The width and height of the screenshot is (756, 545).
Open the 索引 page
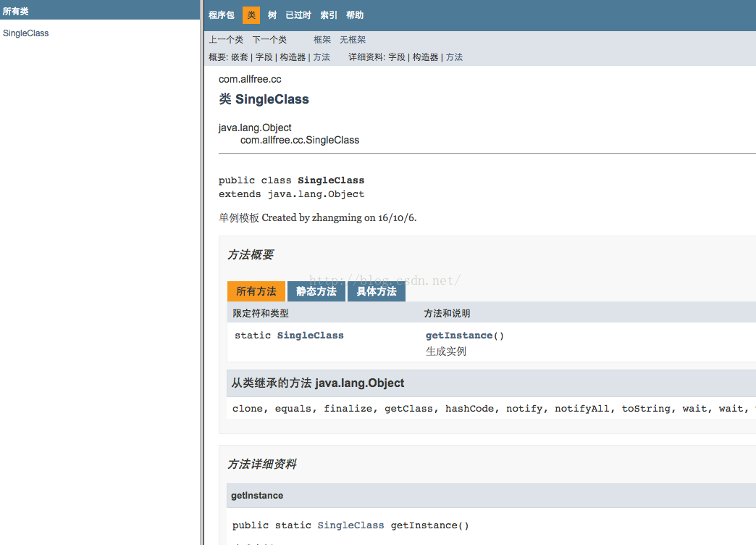[x=328, y=14]
